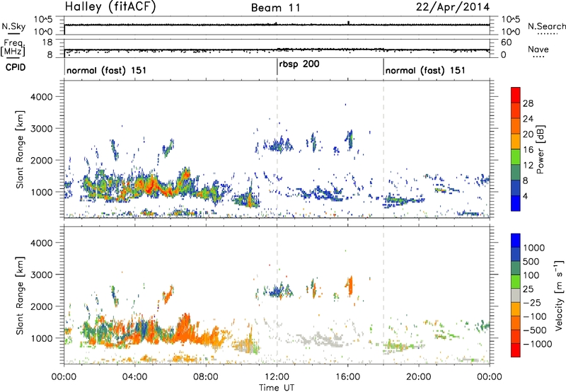The height and width of the screenshot is (392, 566).
Task: Click the dashed 12:00 marker in power panel
Action: coord(277,149)
